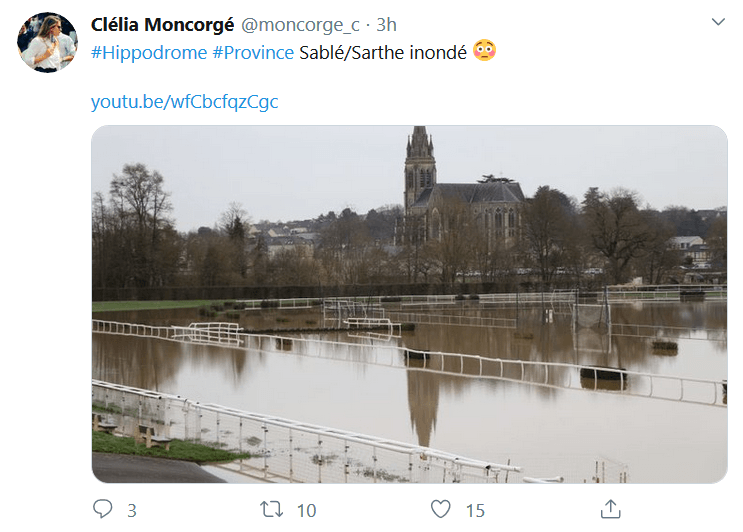The image size is (743, 532).
Task: Click the retweet count 10
Action: (x=306, y=511)
